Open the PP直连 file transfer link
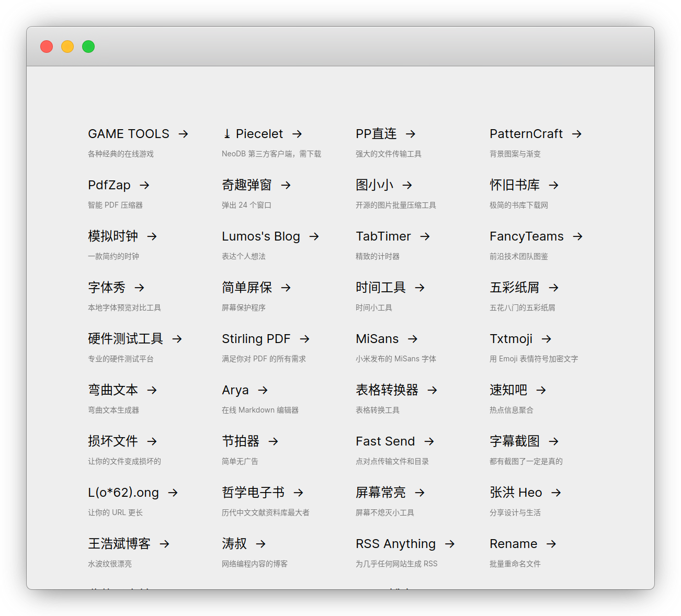Image resolution: width=681 pixels, height=616 pixels. pos(376,134)
